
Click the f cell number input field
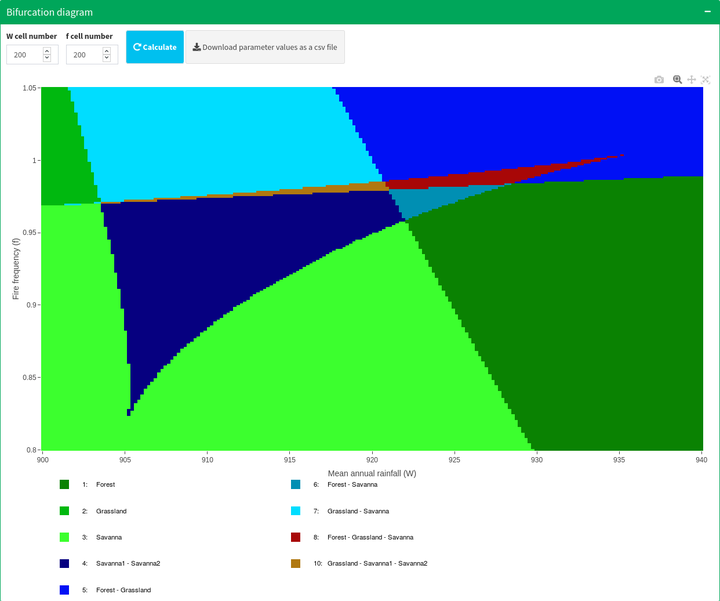tap(83, 55)
